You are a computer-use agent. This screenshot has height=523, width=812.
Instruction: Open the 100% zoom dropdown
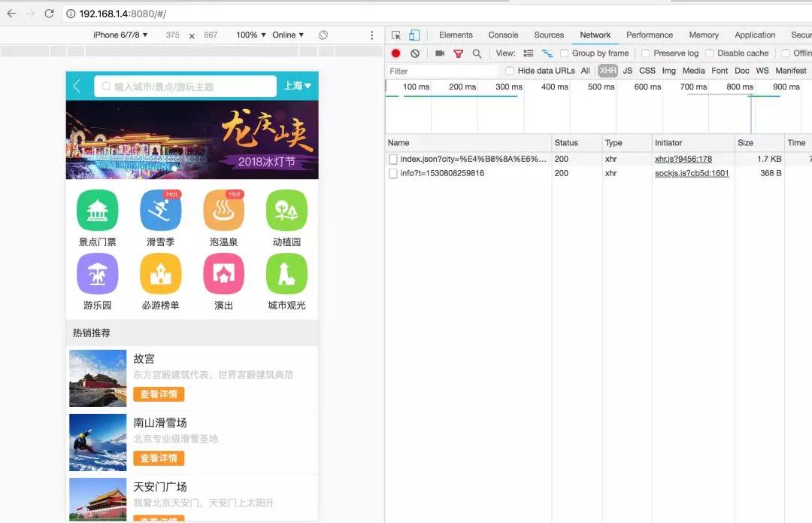(x=250, y=35)
